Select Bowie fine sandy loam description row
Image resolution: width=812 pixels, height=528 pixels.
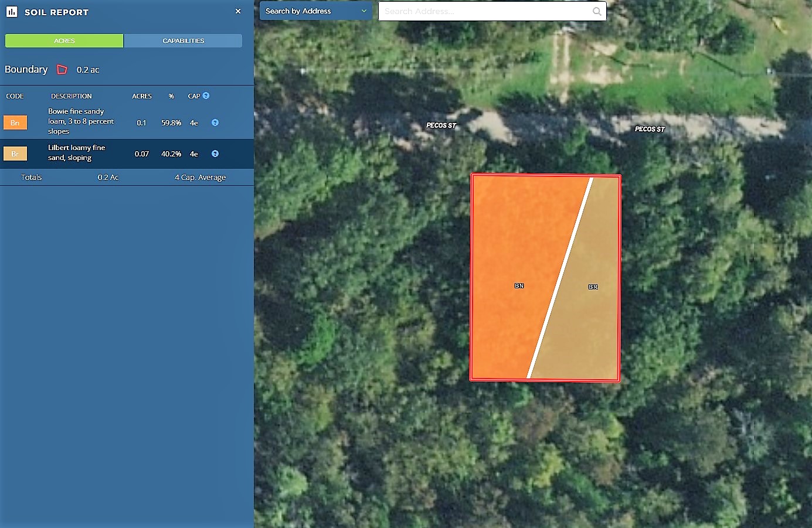click(81, 121)
